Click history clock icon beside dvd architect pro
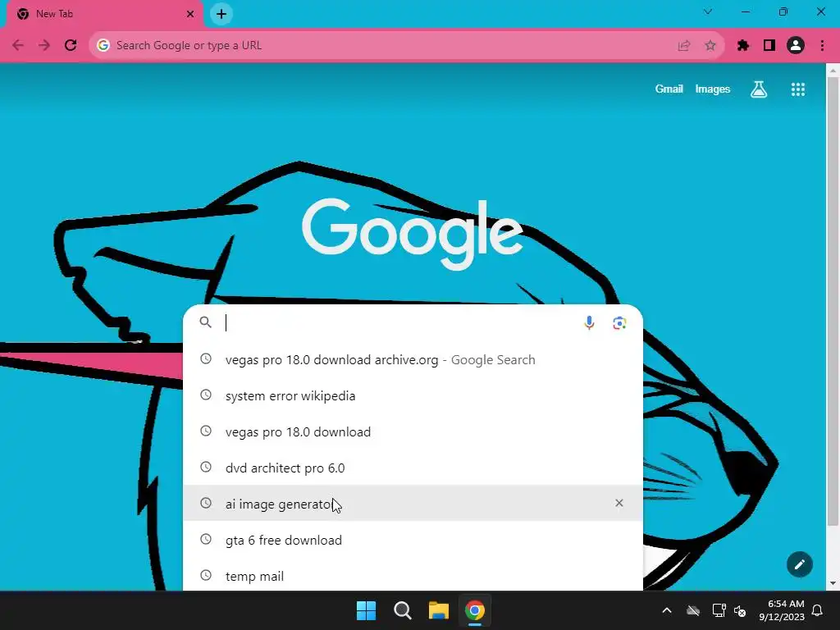Image resolution: width=840 pixels, height=630 pixels. click(206, 467)
